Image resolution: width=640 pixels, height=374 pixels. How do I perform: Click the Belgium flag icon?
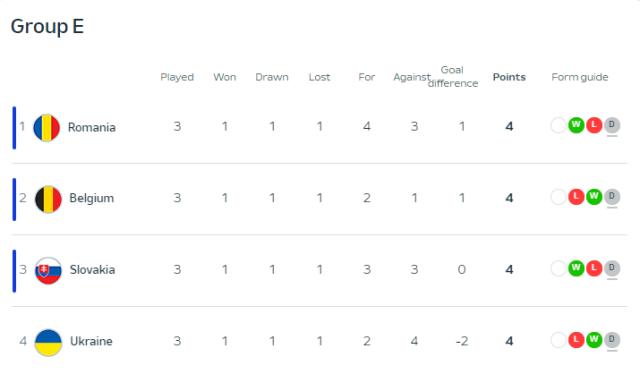pyautogui.click(x=48, y=199)
